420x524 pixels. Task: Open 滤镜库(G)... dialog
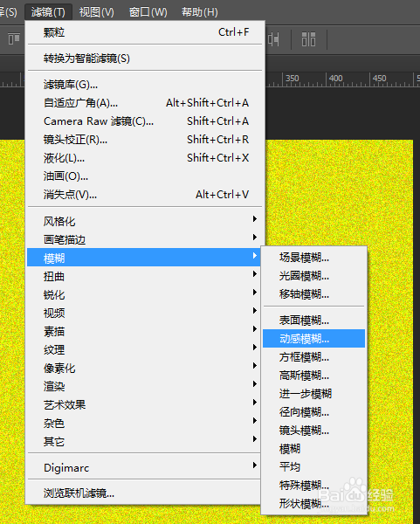tap(144, 85)
